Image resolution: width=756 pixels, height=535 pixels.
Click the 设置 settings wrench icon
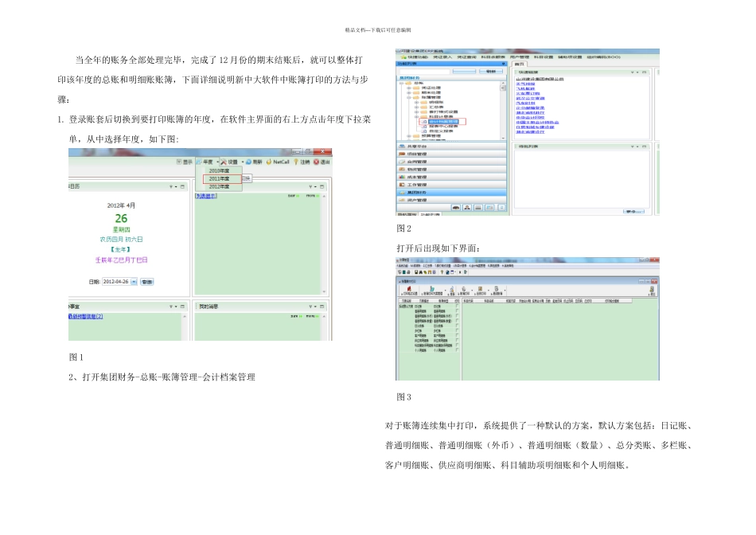[224, 162]
